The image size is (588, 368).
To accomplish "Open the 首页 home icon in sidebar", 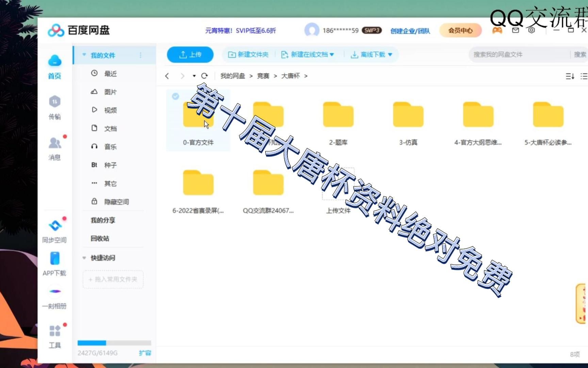I will 54,66.
